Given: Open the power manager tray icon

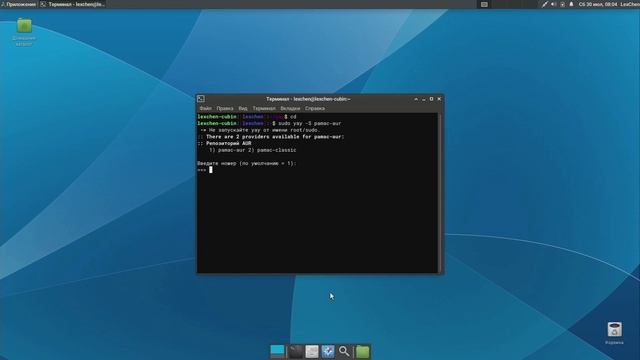Looking at the screenshot, I should point(562,4).
